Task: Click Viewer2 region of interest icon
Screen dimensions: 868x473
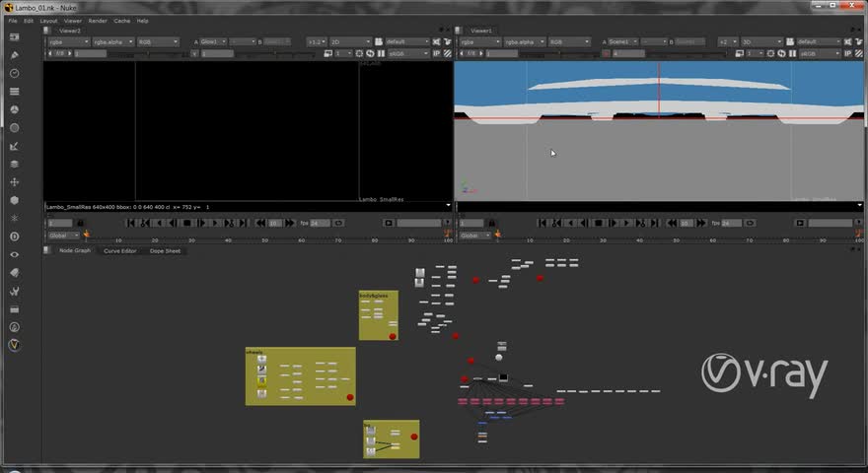Action: [359, 53]
